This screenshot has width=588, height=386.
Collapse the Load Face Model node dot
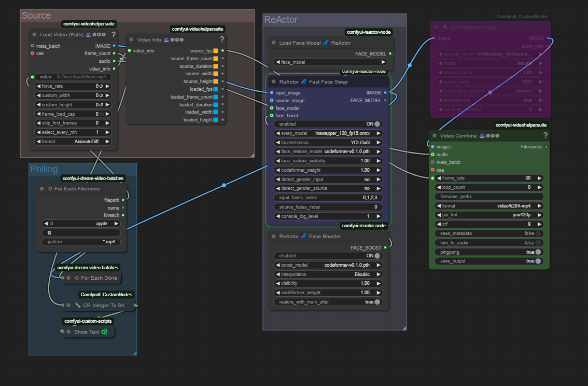point(273,43)
